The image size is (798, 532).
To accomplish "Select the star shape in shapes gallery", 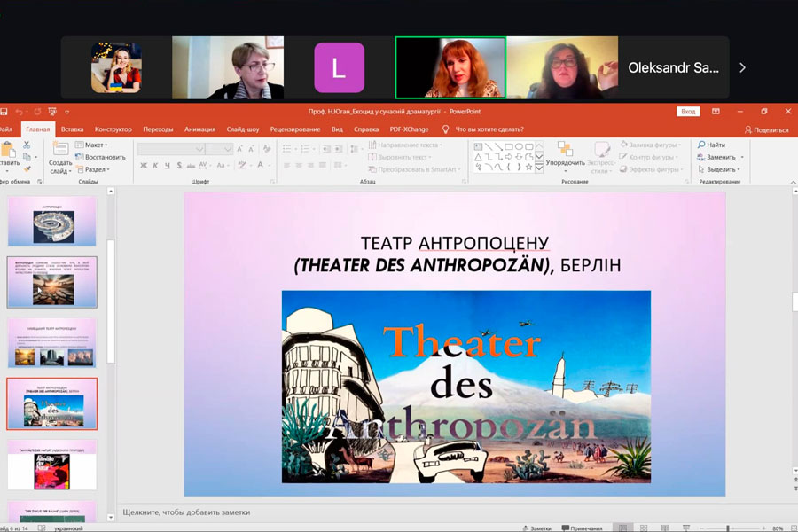I will (528, 166).
